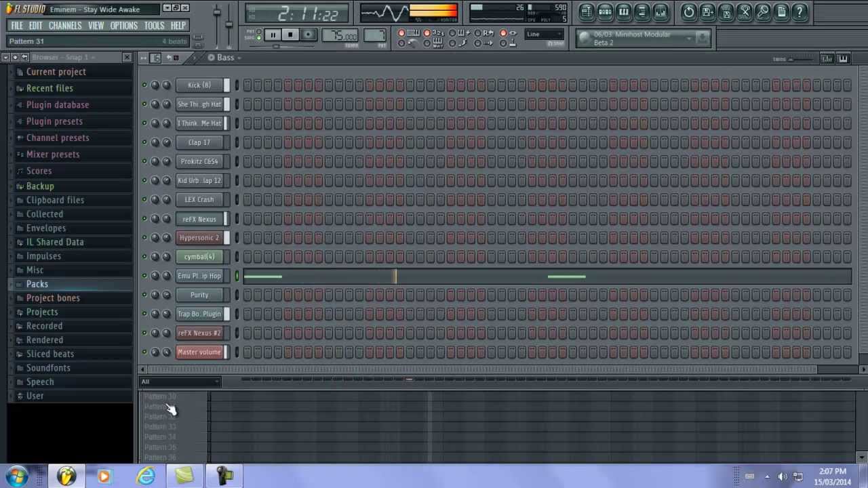The width and height of the screenshot is (868, 488).
Task: Click the Undo history toolbar icon
Action: [689, 12]
